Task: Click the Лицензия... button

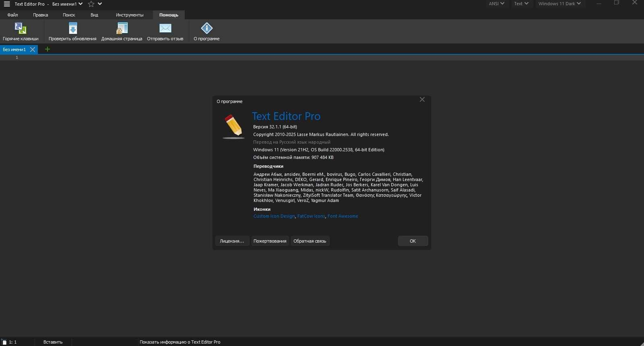Action: coord(232,241)
